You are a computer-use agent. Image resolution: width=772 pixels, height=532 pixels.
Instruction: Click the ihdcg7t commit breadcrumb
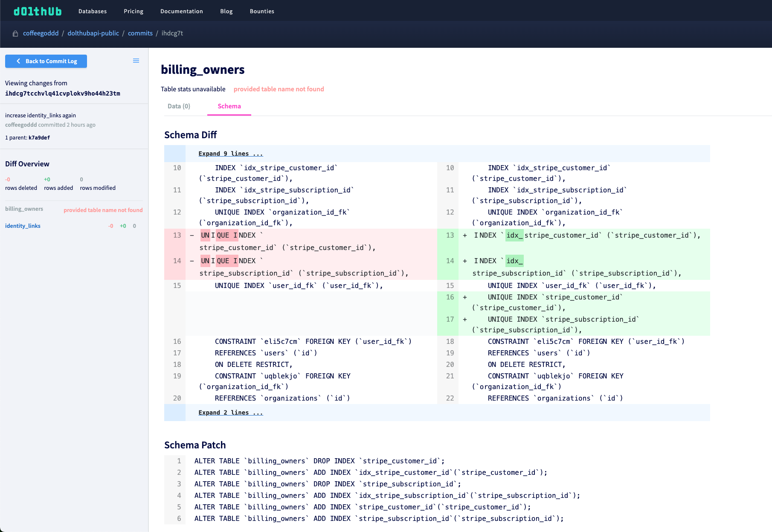[172, 33]
